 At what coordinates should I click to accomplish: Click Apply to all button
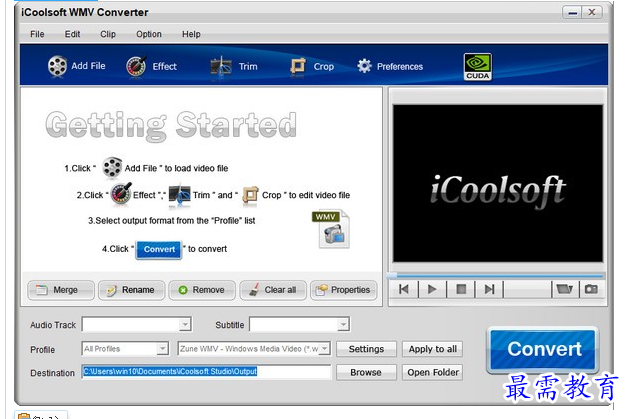(432, 349)
